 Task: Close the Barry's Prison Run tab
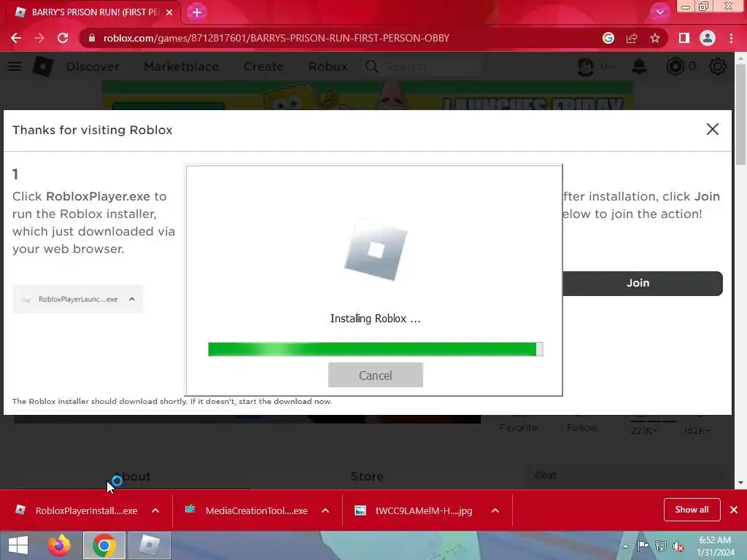point(169,12)
